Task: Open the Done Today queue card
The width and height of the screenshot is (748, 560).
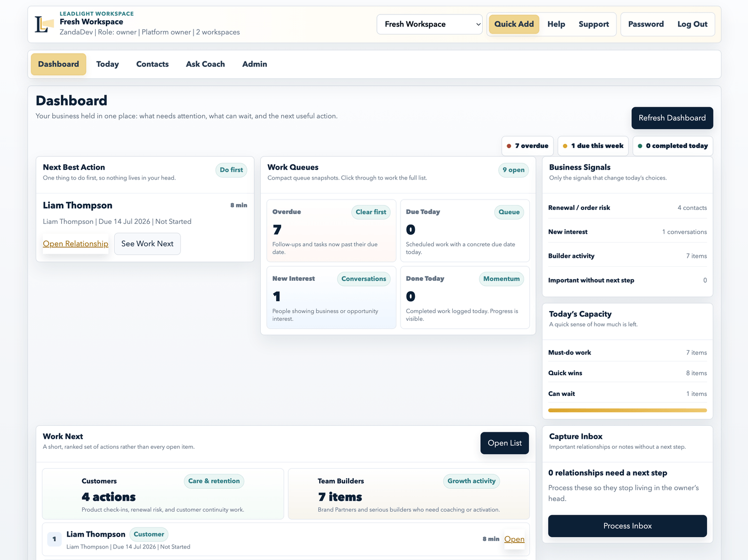Action: coord(465,297)
